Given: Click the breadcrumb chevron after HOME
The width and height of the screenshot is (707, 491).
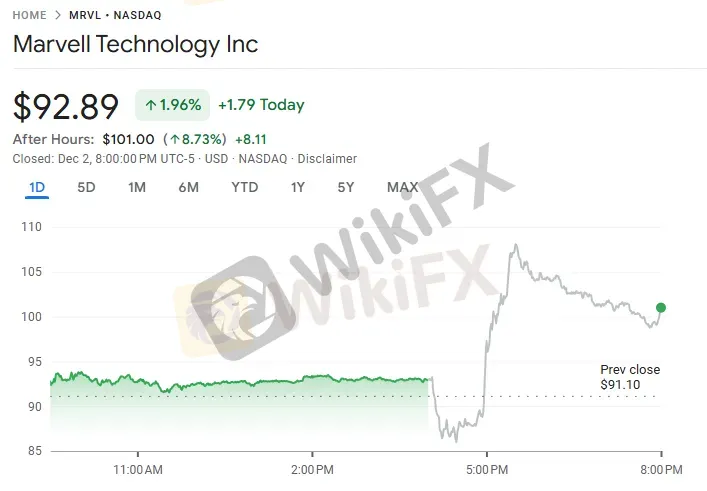Looking at the screenshot, I should [58, 16].
